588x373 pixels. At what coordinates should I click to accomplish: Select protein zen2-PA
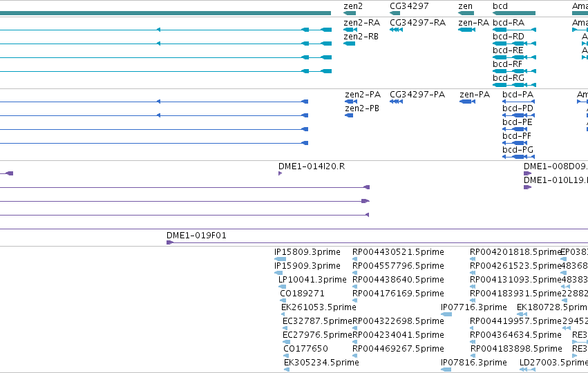363,95
